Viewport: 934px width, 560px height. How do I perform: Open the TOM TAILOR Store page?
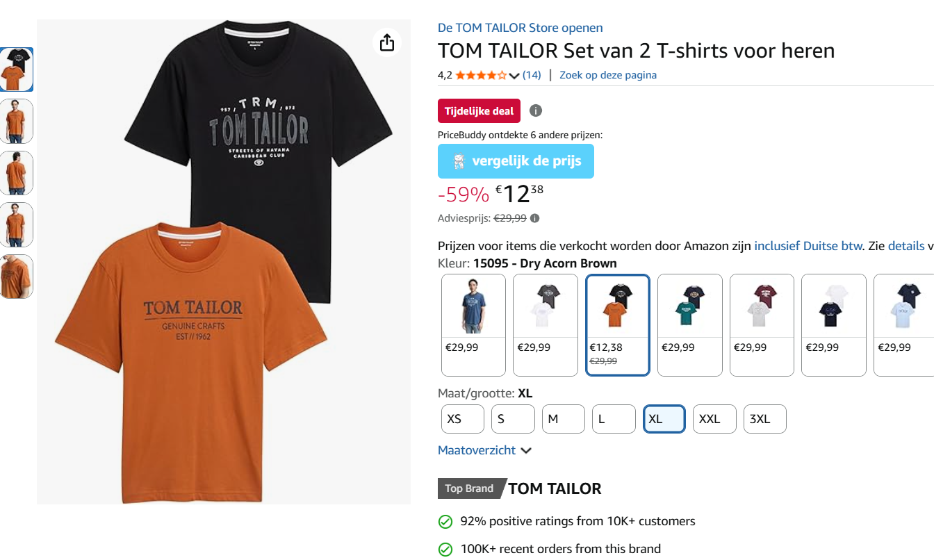519,27
